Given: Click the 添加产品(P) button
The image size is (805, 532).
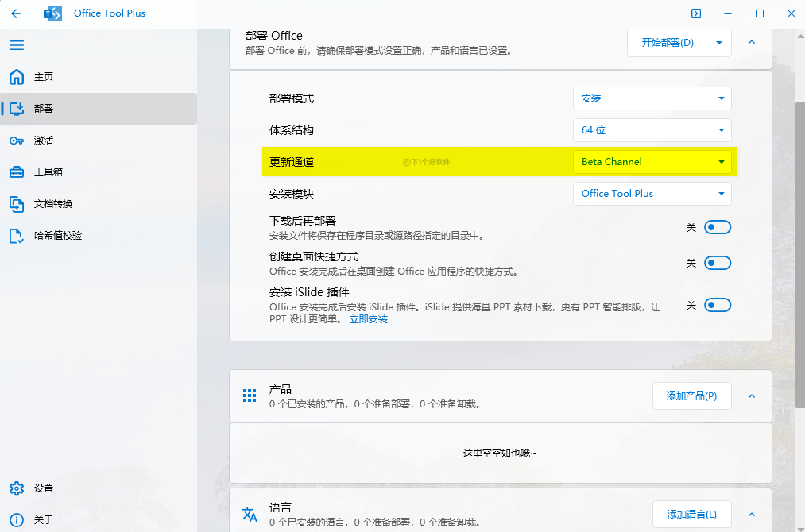Looking at the screenshot, I should (x=691, y=396).
